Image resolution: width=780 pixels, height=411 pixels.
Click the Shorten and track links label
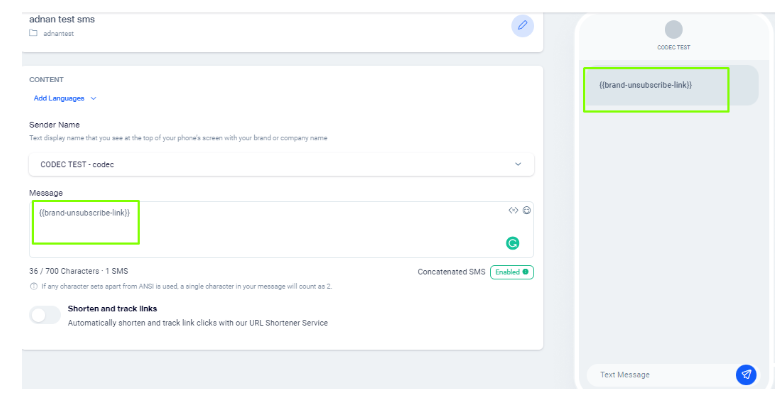coord(112,309)
